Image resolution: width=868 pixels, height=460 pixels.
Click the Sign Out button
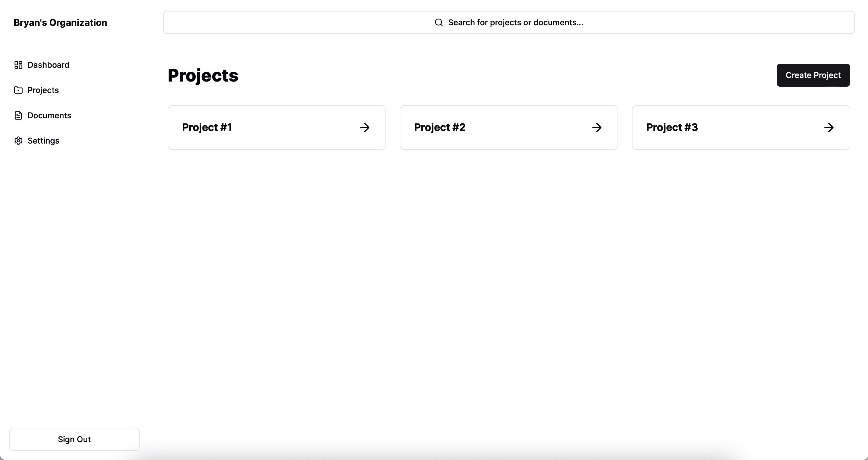74,439
